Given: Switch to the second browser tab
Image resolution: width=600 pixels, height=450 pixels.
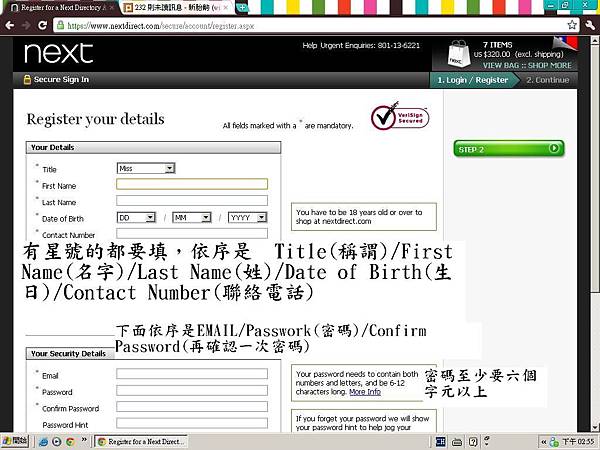Looking at the screenshot, I should click(177, 7).
